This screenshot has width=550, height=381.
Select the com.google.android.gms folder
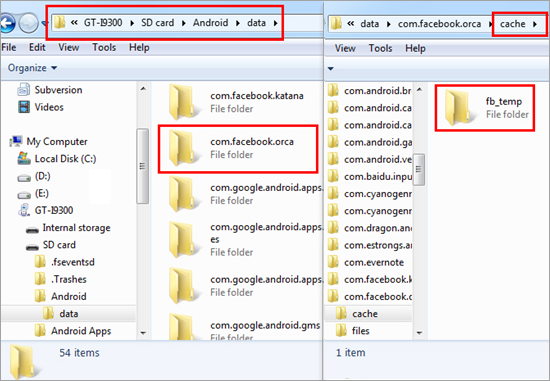pos(244,327)
